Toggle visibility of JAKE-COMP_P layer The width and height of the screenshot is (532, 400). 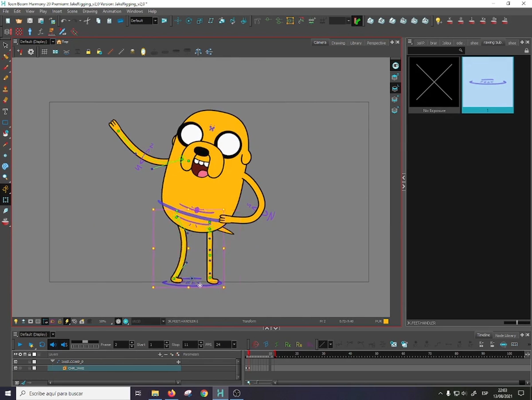(x=16, y=361)
